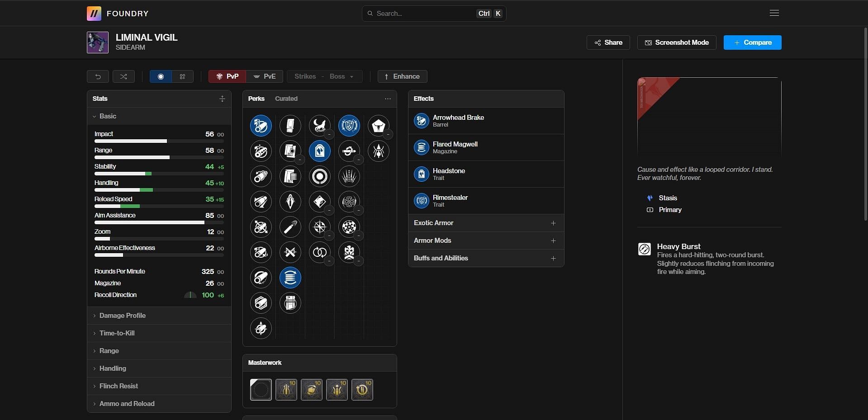
Task: Pick the crossed bullets magazine perk
Action: (290, 252)
